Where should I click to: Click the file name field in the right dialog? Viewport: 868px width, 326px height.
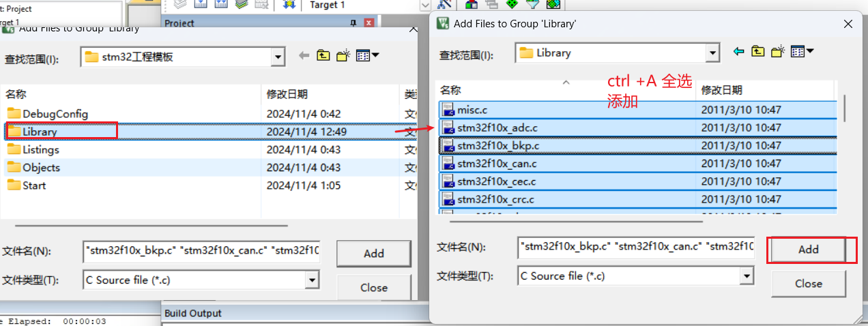[x=636, y=246]
